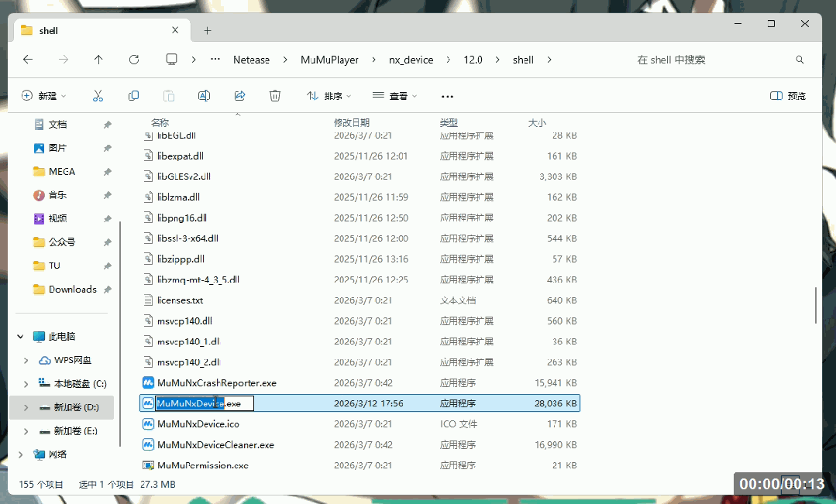Click the Share icon in toolbar
The image size is (836, 504).
[240, 96]
